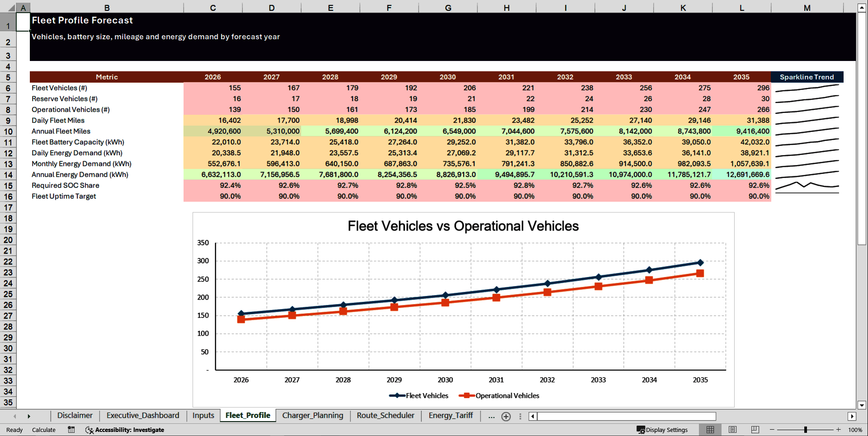Open Display Settings in status bar
The image size is (868, 436).
point(662,430)
